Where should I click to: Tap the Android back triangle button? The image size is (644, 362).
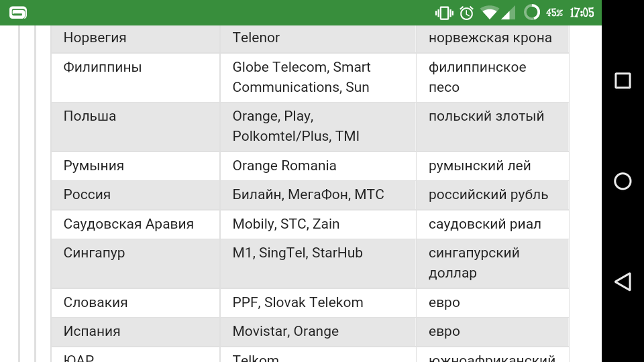click(623, 282)
